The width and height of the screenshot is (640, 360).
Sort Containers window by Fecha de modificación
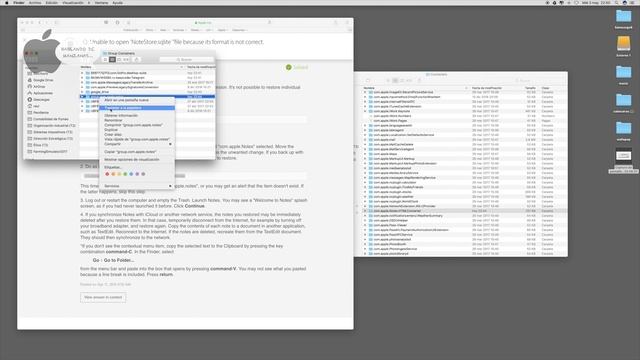(x=487, y=88)
